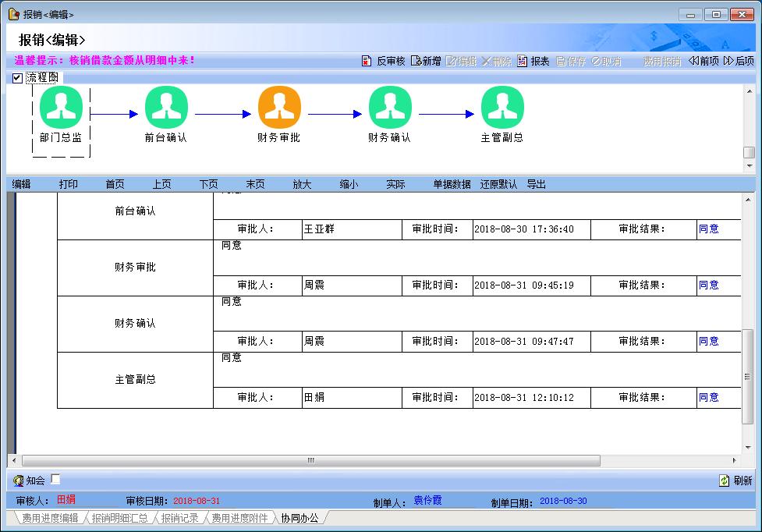762x532 pixels.
Task: Click 打印 in the report toolbar
Action: pyautogui.click(x=69, y=184)
